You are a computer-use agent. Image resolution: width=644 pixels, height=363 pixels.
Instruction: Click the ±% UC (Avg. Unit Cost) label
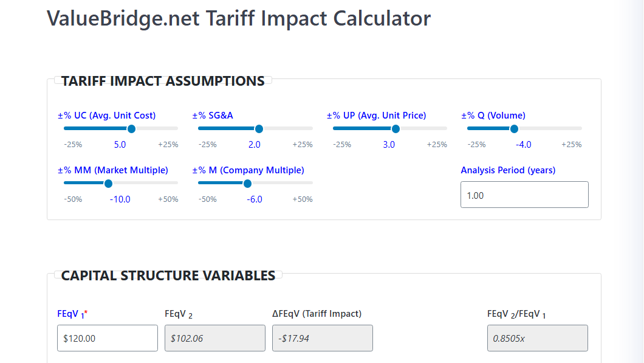point(105,115)
